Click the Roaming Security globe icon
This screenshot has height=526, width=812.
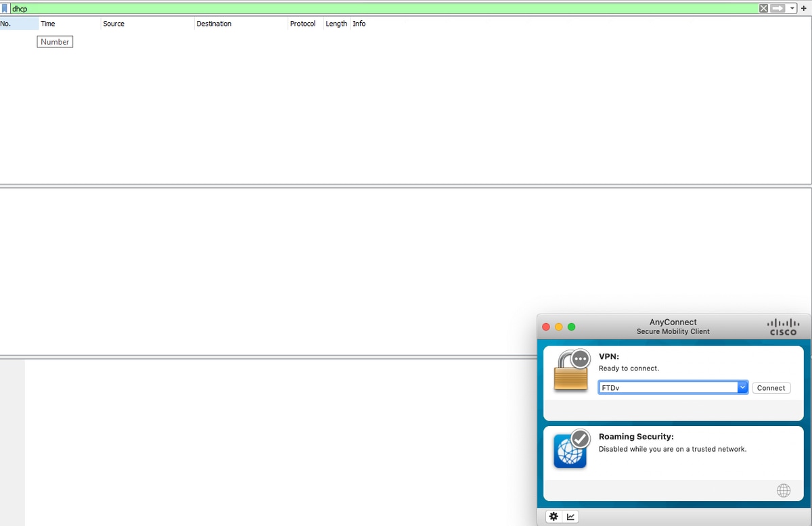coord(570,449)
